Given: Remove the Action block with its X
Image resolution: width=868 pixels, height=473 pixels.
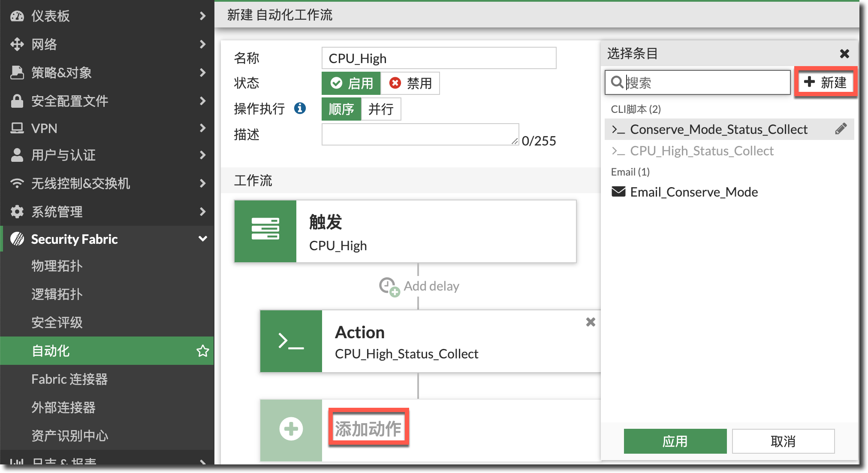Looking at the screenshot, I should pos(590,322).
